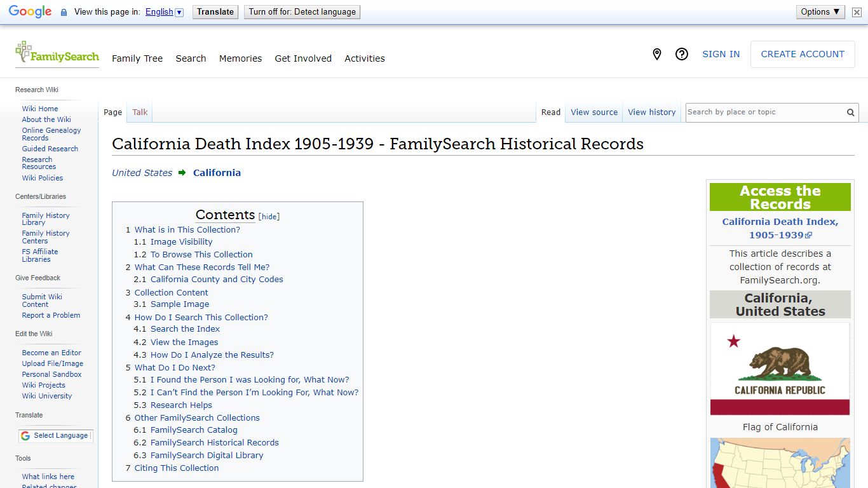The image size is (868, 488).
Task: Follow the United States breadcrumb link
Action: point(142,173)
